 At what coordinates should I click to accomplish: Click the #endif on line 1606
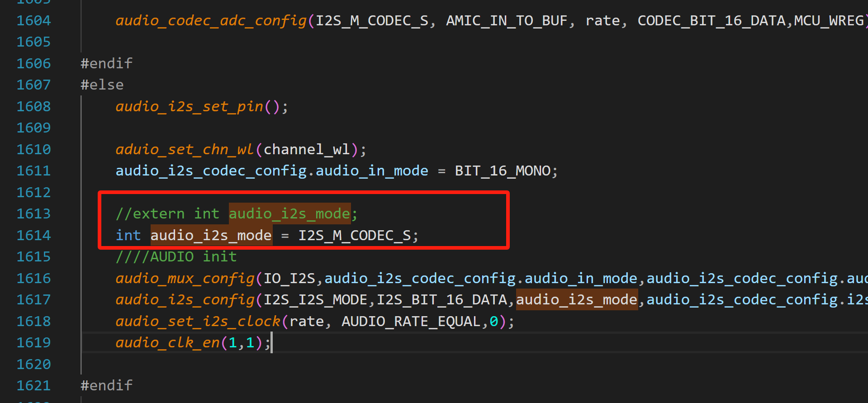[107, 64]
